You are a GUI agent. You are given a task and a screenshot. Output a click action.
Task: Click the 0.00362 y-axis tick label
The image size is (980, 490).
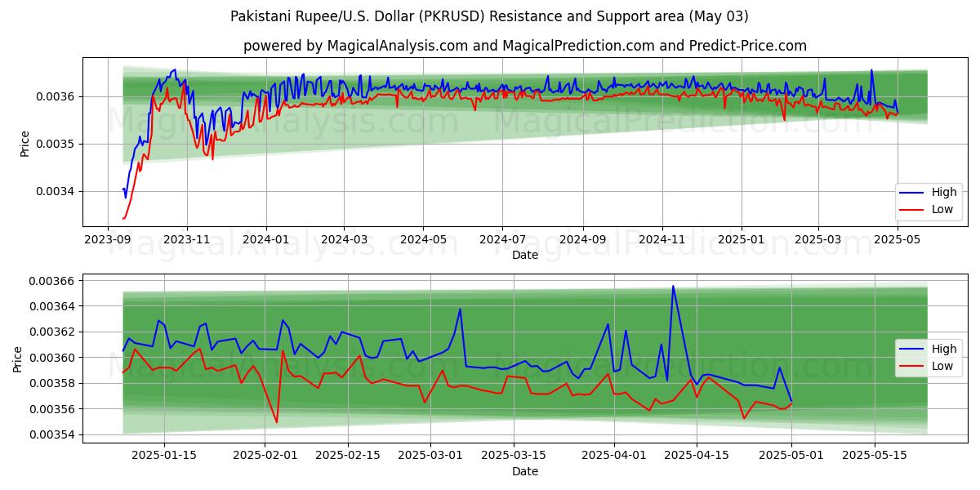click(x=52, y=332)
